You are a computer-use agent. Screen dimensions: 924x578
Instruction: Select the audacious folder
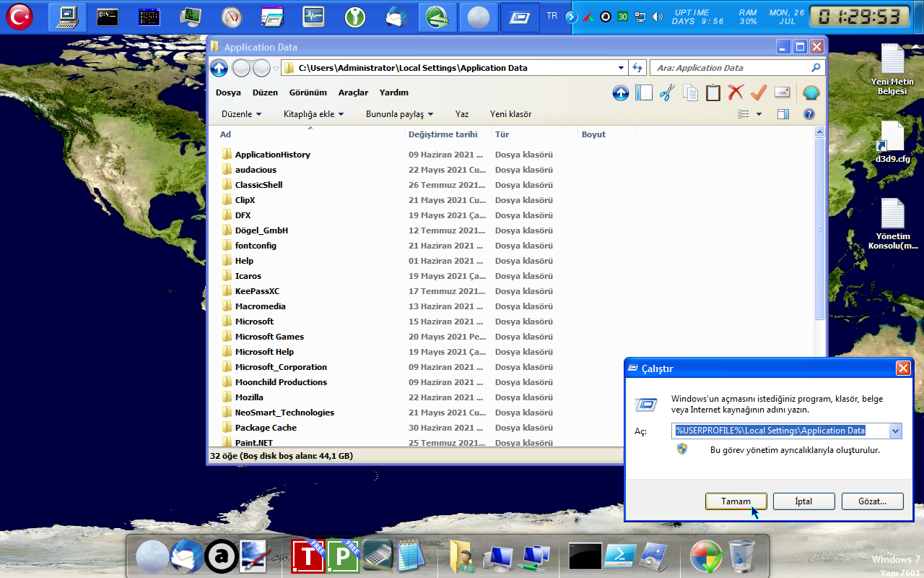click(256, 170)
